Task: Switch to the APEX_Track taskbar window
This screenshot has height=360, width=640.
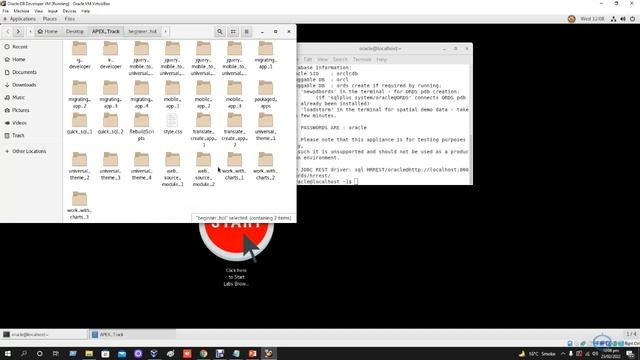Action: [133, 334]
